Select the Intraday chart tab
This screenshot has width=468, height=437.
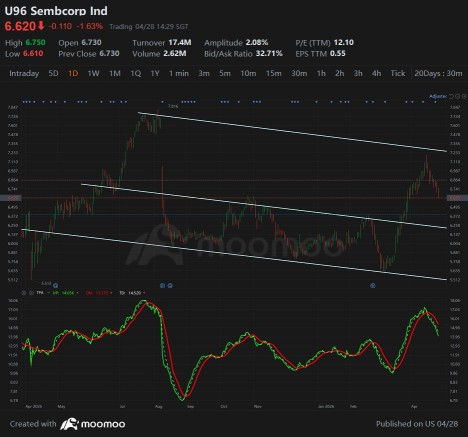point(24,73)
